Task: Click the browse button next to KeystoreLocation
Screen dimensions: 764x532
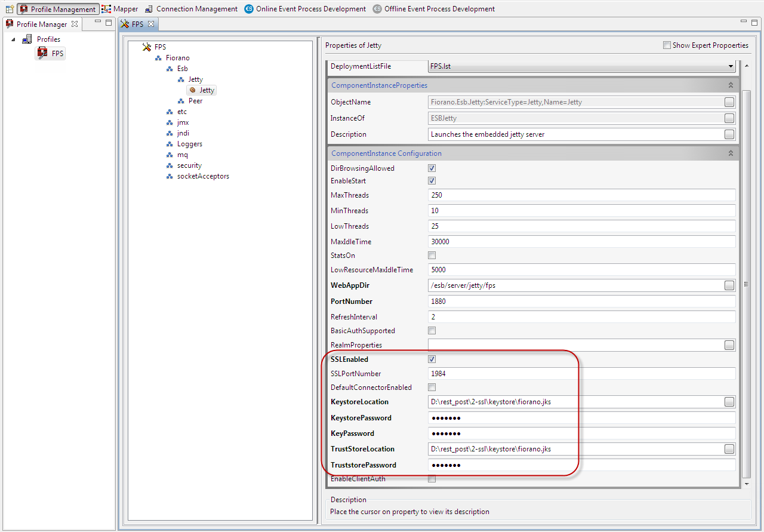Action: pyautogui.click(x=729, y=402)
